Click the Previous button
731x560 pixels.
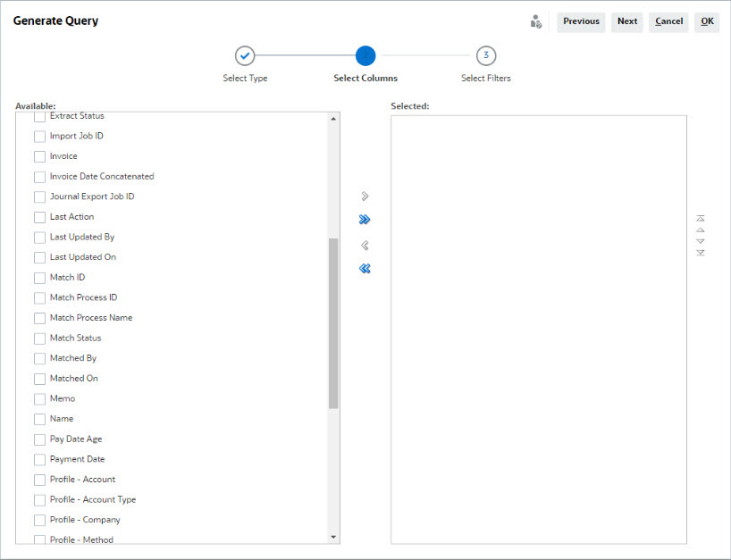(581, 22)
